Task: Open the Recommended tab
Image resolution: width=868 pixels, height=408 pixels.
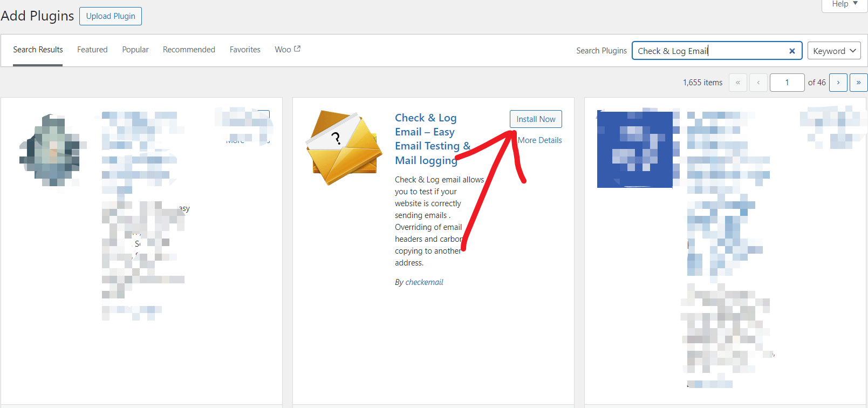Action: 189,50
